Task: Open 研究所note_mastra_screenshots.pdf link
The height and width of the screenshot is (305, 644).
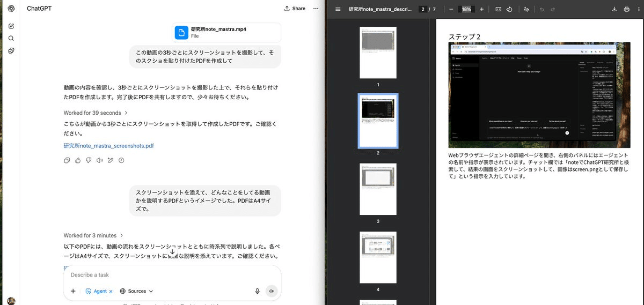Action: (108, 145)
